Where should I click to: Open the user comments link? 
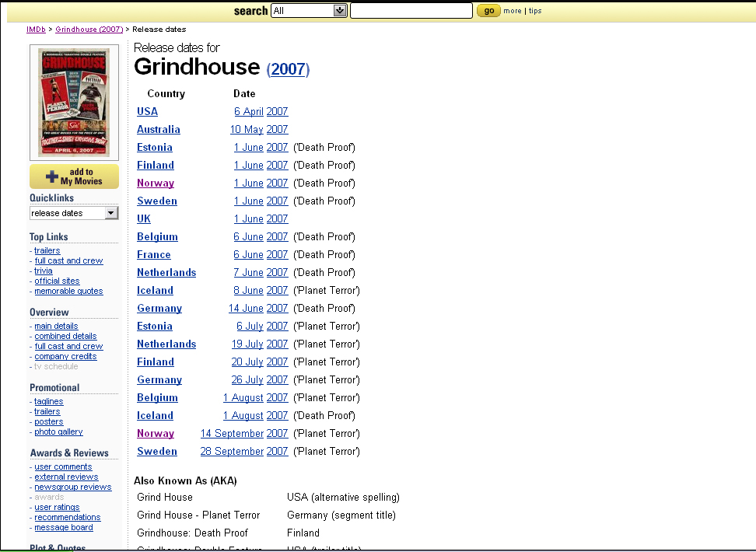63,467
